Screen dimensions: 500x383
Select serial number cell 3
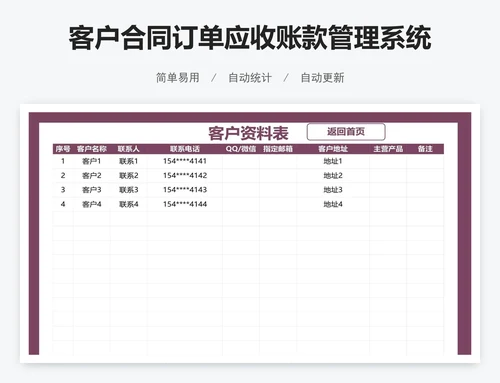point(63,190)
